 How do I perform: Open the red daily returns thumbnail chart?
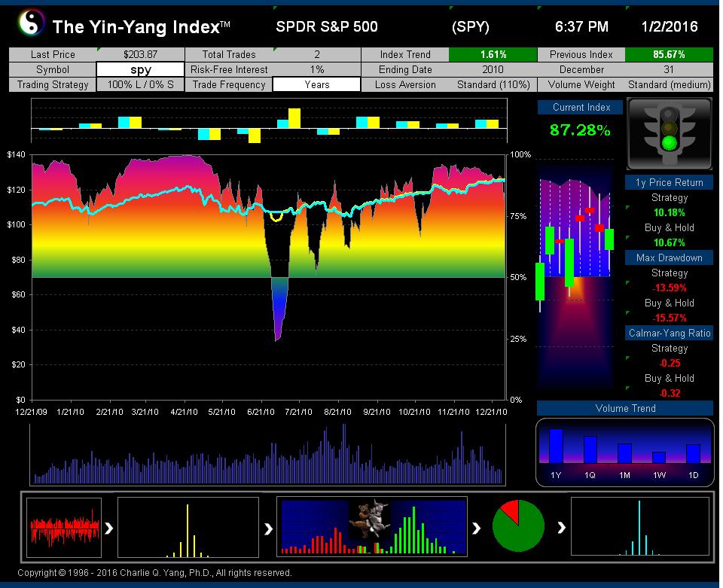(x=64, y=528)
